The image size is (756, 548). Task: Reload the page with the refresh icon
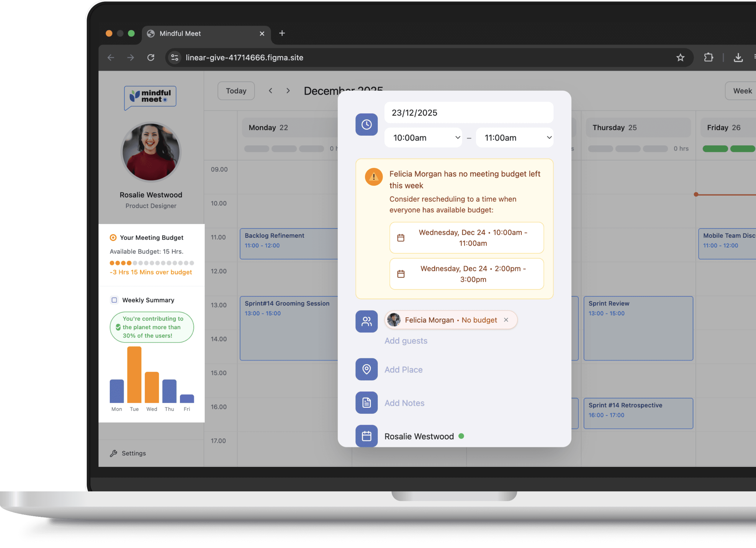coord(151,58)
